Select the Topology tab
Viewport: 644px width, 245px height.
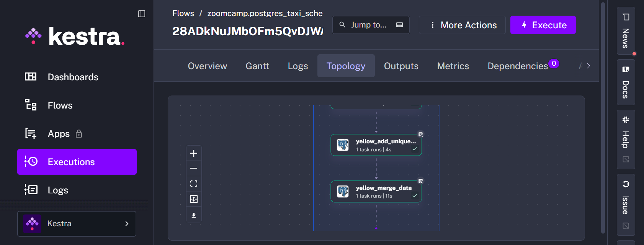click(x=346, y=66)
